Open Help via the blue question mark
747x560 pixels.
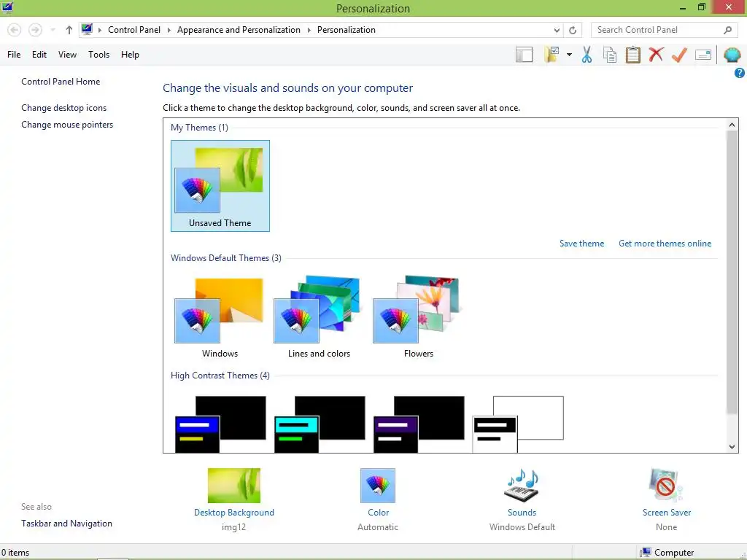[x=740, y=73]
